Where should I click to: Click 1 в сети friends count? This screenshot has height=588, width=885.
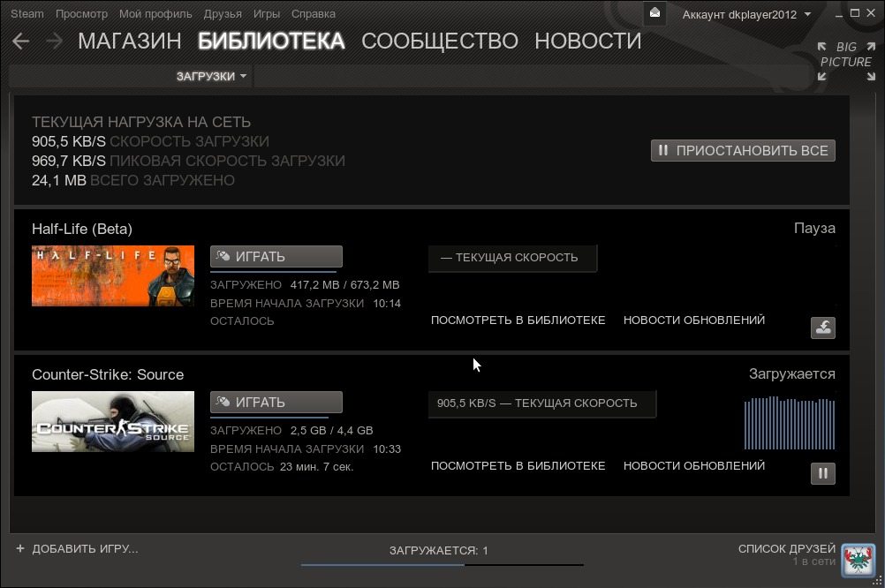[x=813, y=562]
